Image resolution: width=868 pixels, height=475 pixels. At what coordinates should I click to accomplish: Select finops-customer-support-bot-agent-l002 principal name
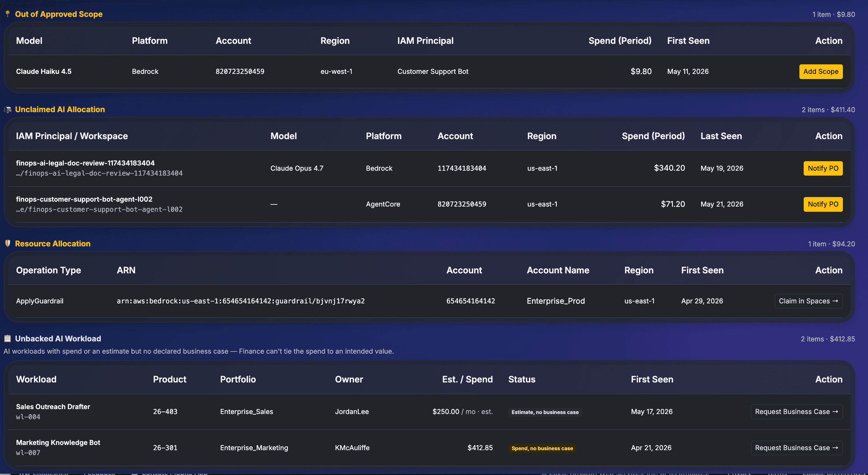tap(84, 199)
